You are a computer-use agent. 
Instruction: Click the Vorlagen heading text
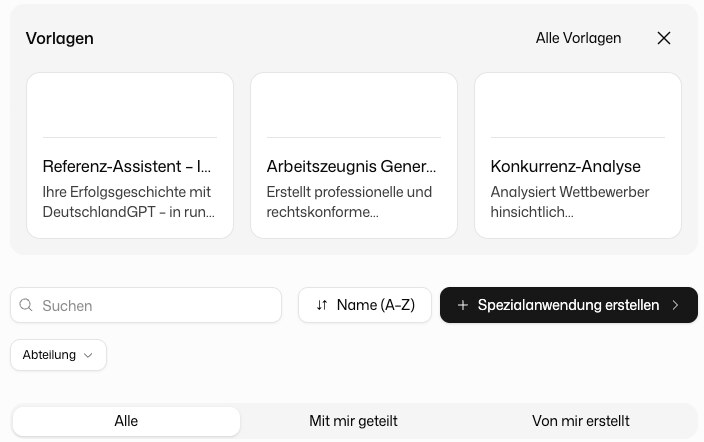pos(60,39)
